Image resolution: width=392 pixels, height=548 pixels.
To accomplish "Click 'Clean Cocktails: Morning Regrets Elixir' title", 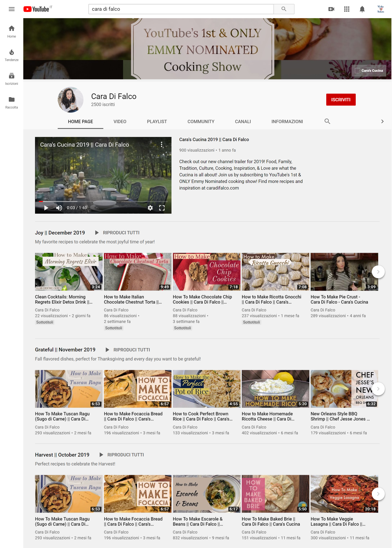I will [x=64, y=299].
